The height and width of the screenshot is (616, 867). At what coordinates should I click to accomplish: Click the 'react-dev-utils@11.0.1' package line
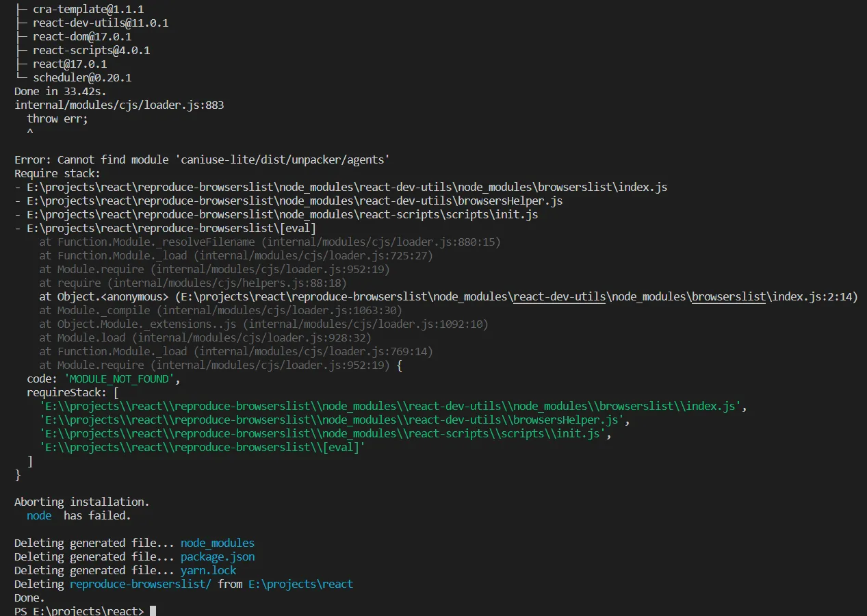(101, 23)
